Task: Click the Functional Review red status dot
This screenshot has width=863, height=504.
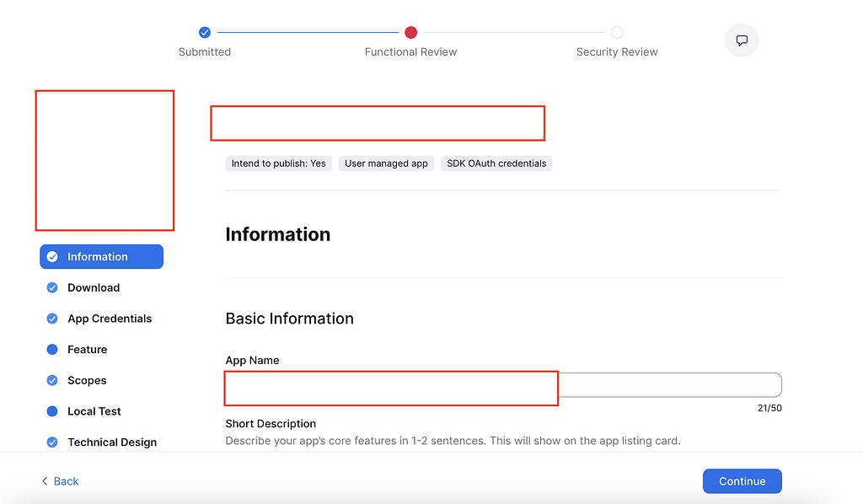Action: point(410,32)
